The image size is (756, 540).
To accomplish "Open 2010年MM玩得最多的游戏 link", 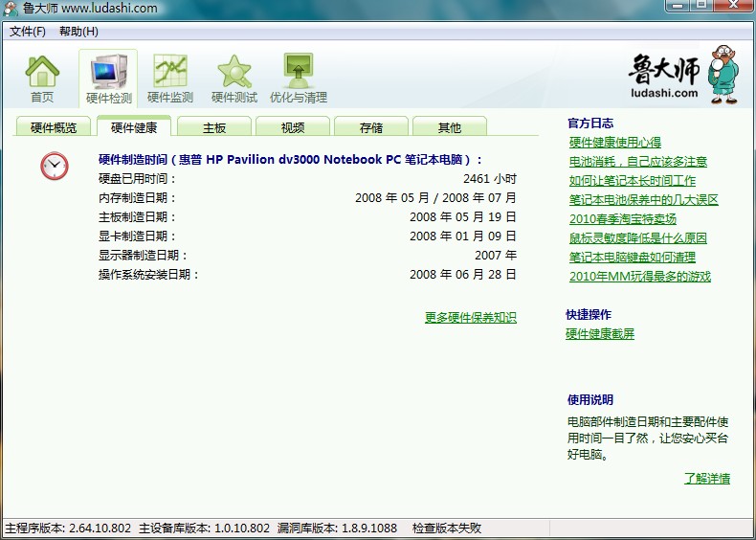I will point(640,276).
